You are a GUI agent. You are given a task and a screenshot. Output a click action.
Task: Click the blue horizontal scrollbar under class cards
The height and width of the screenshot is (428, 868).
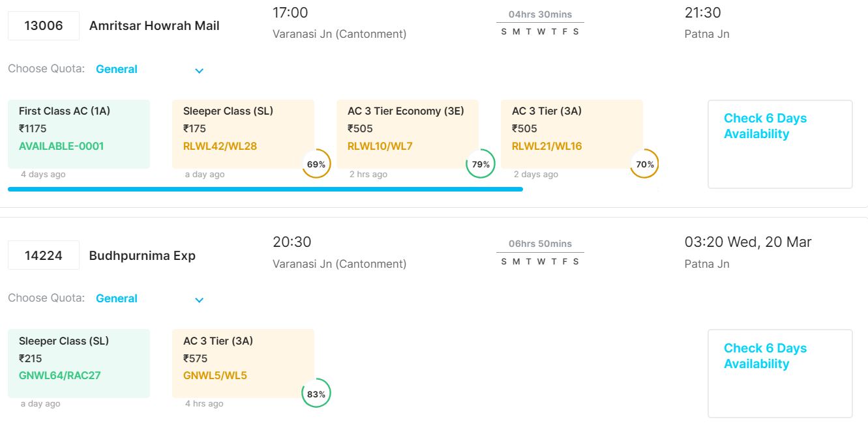tap(265, 189)
